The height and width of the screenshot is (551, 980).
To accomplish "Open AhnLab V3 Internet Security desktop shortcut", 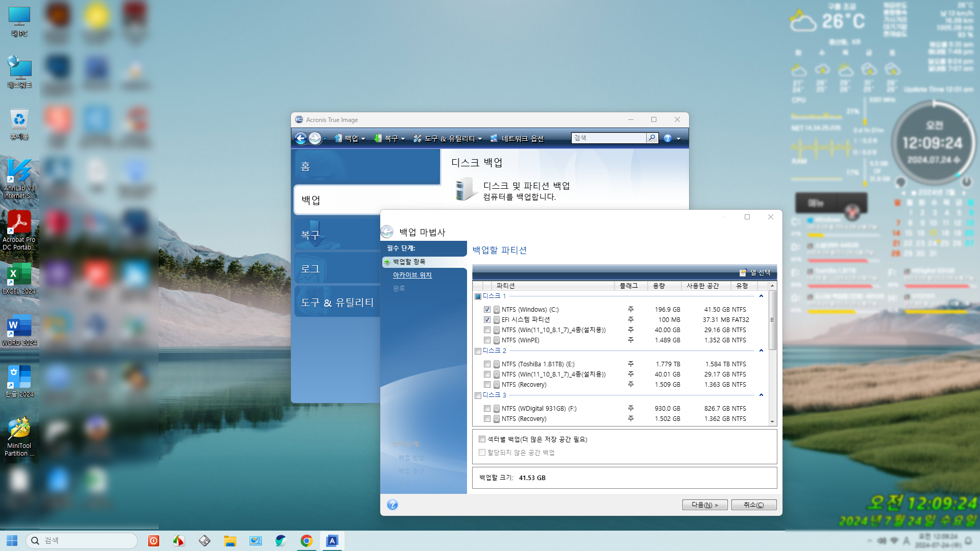I will point(19,179).
